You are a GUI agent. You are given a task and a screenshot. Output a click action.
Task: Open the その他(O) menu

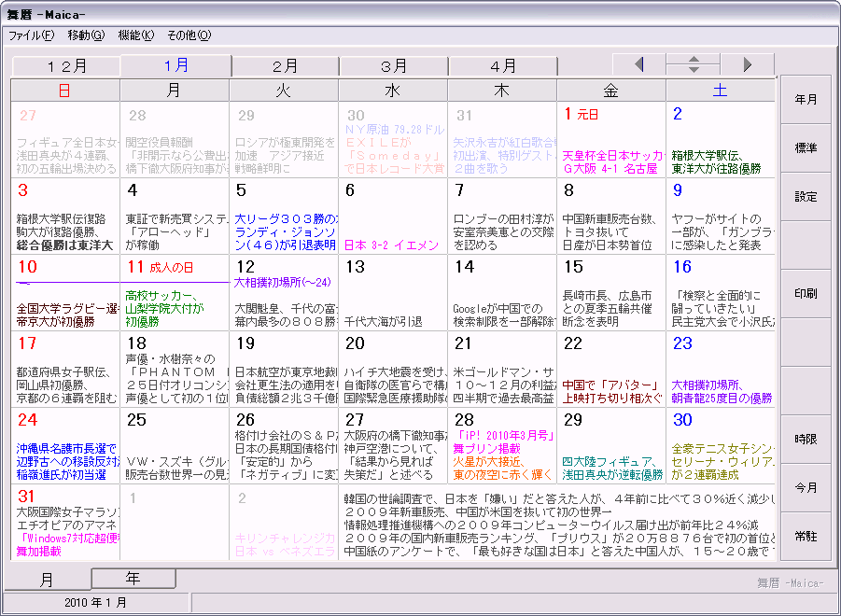coord(189,35)
